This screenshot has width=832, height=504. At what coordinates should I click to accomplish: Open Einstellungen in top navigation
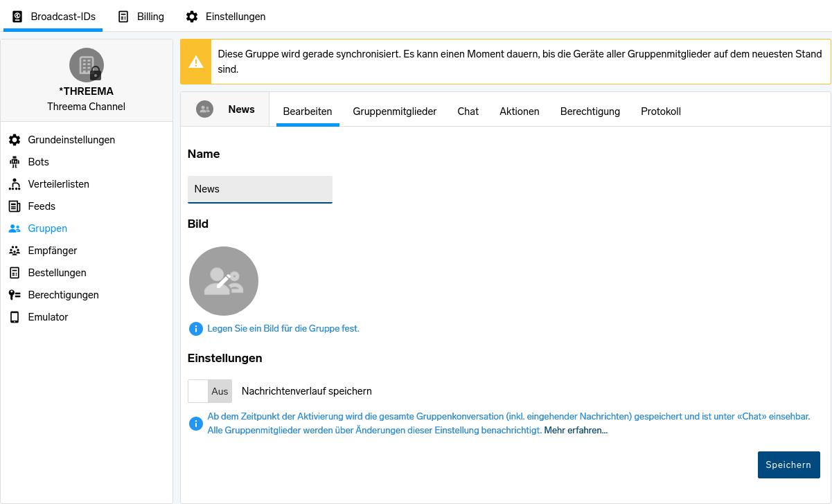point(226,17)
